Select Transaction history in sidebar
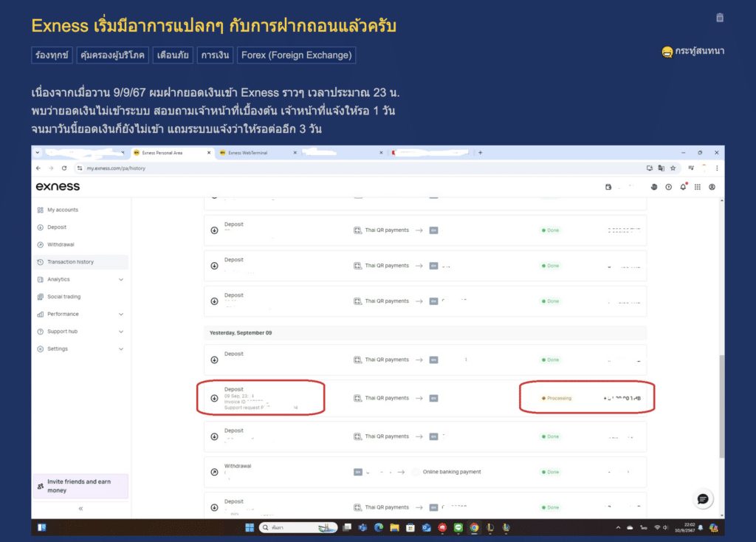The image size is (756, 542). 80,262
